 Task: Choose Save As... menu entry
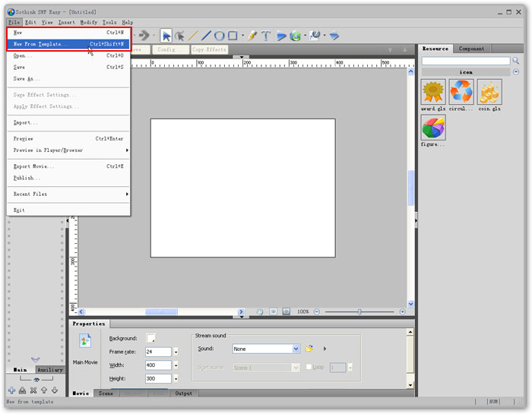click(68, 79)
